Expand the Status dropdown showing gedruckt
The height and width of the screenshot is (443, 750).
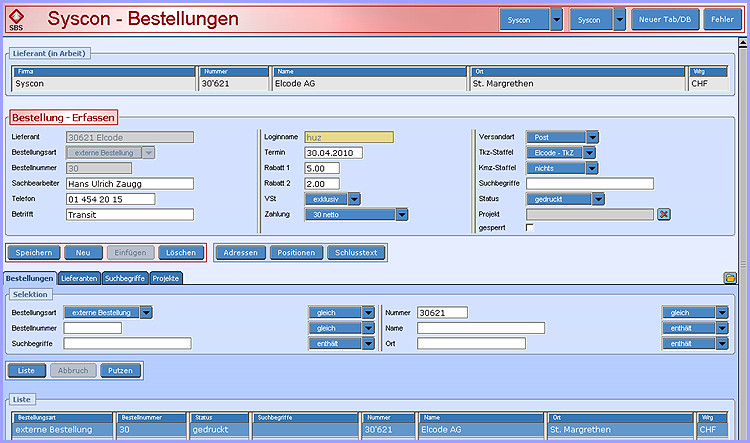[x=598, y=199]
